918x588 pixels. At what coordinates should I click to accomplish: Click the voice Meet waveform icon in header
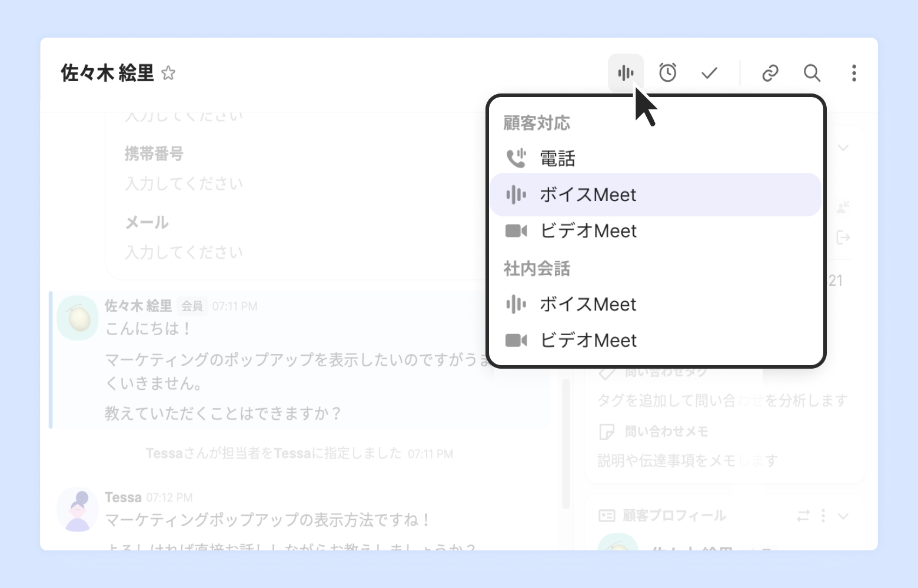626,73
